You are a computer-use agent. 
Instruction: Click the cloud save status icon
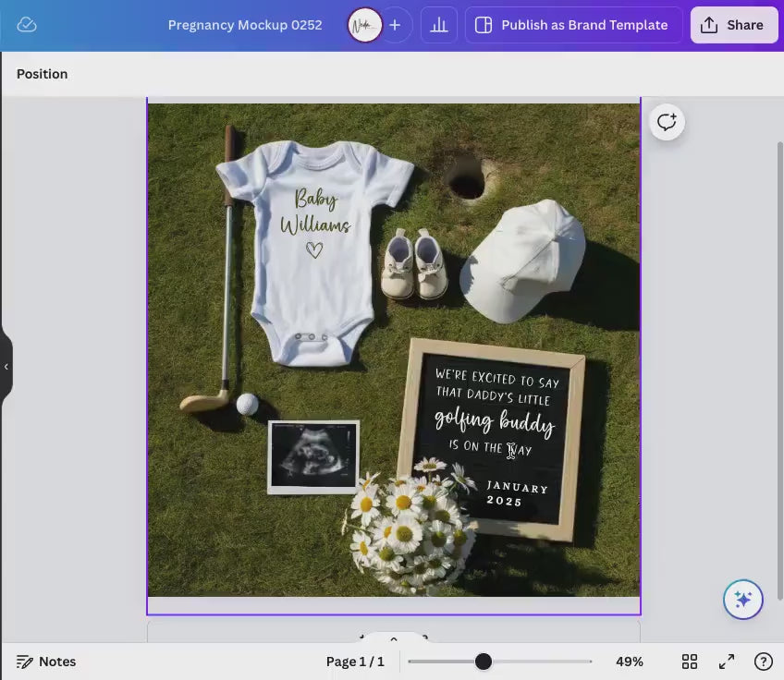point(27,25)
